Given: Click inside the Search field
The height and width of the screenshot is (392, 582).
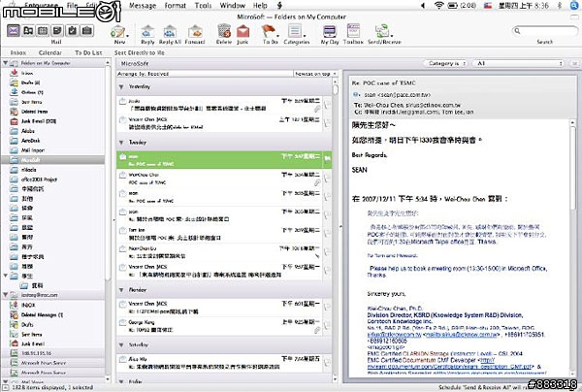Looking at the screenshot, I should (x=544, y=31).
